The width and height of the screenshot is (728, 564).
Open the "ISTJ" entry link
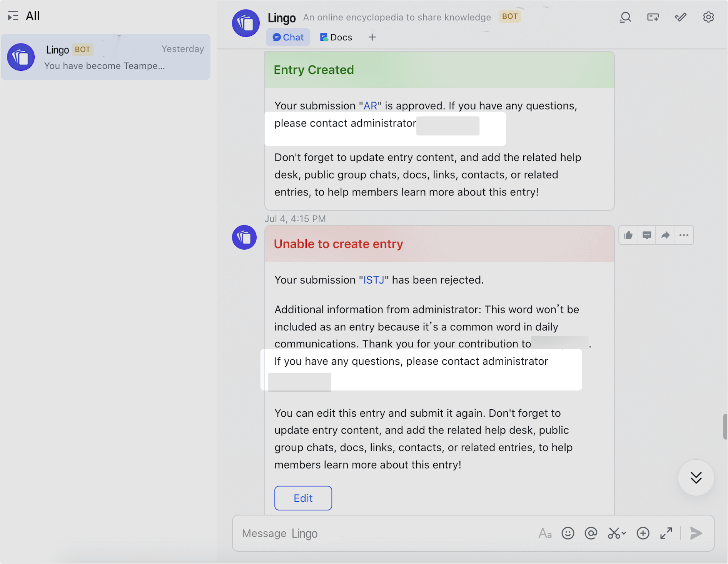[374, 280]
